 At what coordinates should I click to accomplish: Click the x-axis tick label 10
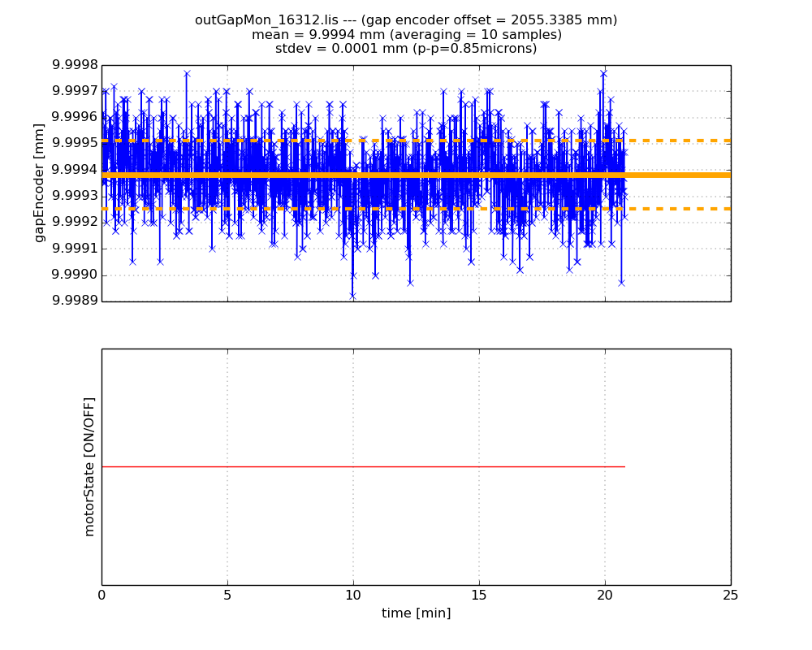(353, 596)
